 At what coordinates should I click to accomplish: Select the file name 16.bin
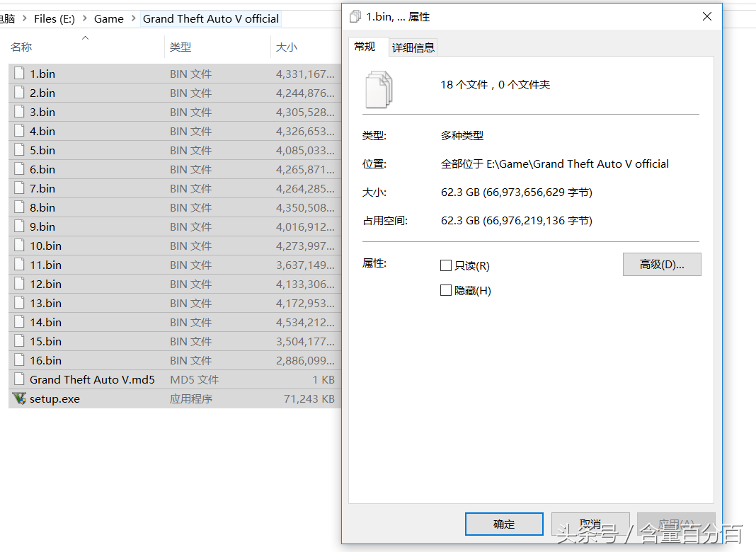[x=46, y=361]
